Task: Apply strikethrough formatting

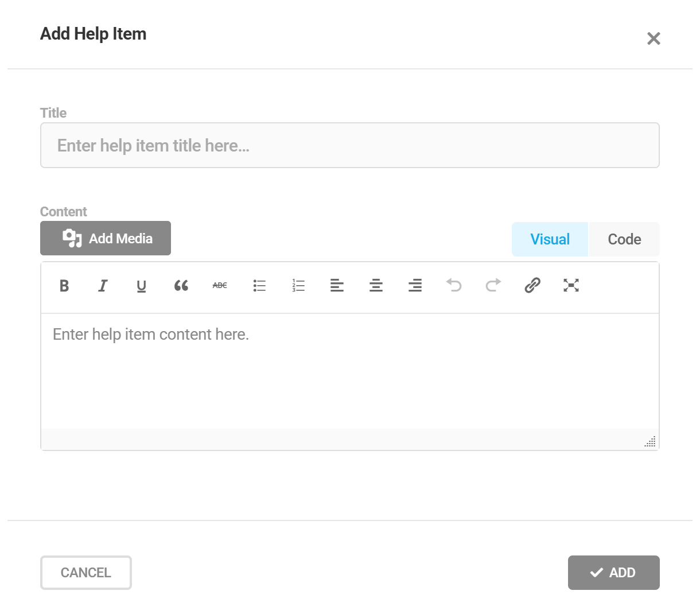Action: click(219, 285)
